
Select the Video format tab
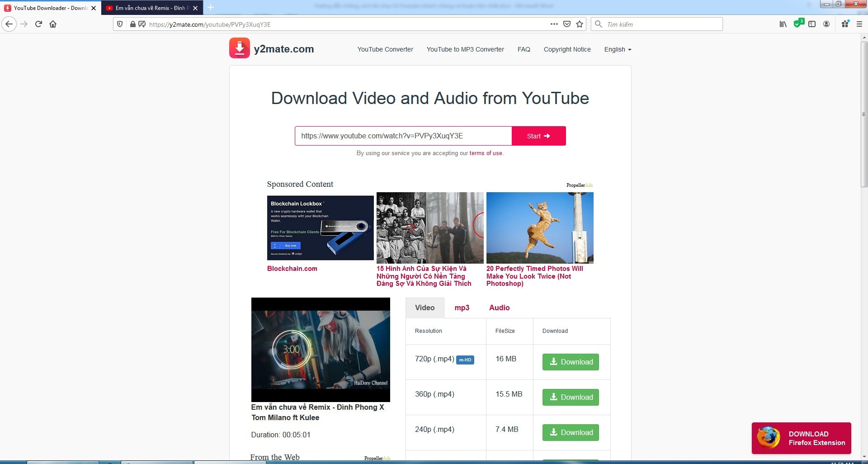[x=425, y=308]
